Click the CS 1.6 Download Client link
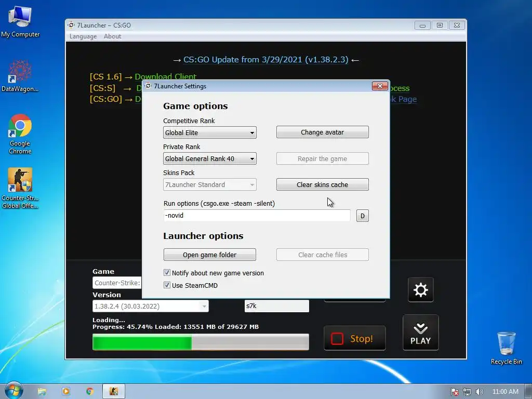Viewport: 532px width, 399px height. (x=165, y=77)
